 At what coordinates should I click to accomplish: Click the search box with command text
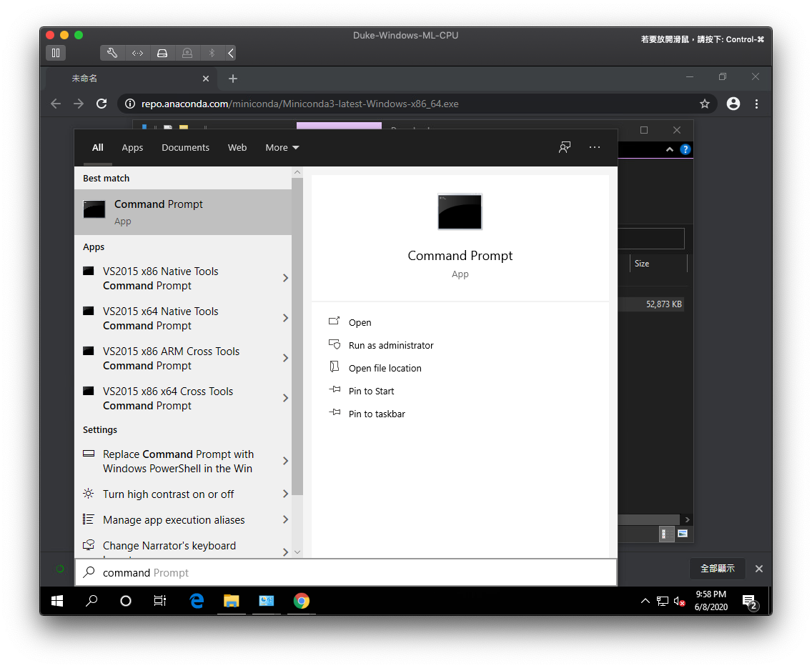pos(346,572)
